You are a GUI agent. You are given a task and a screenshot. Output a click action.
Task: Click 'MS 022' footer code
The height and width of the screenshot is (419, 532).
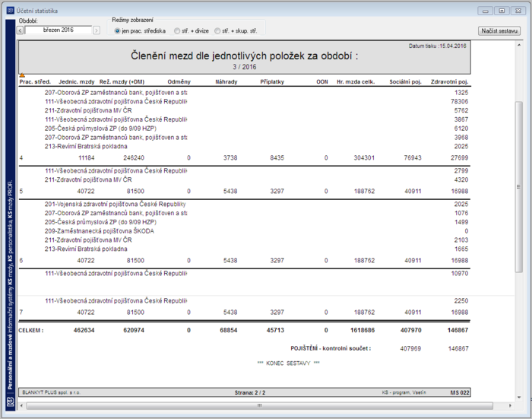(460, 393)
